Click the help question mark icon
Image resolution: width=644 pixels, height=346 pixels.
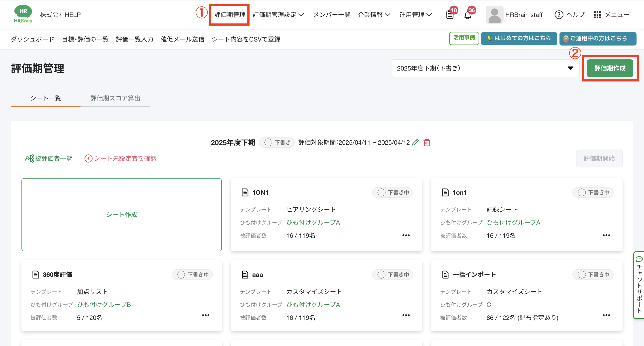tap(559, 15)
